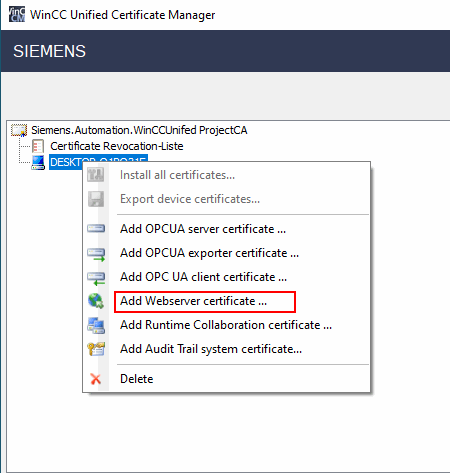The width and height of the screenshot is (450, 473).
Task: Click the Install all certificates icon
Action: [x=96, y=175]
